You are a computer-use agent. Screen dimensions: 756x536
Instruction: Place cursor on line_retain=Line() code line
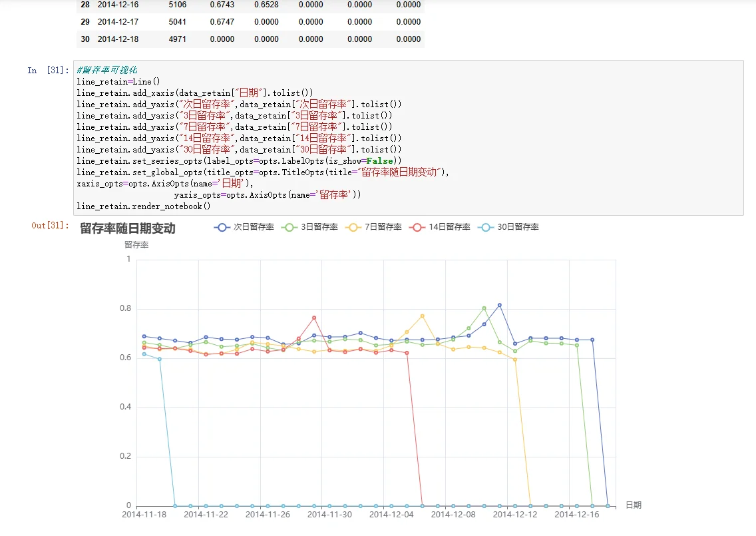[118, 81]
